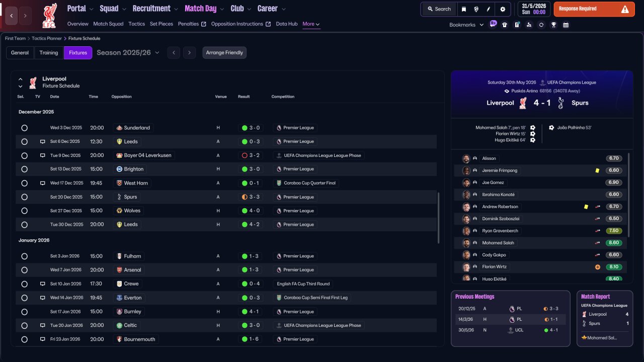
Task: Open the globe world icon
Action: 476,9
